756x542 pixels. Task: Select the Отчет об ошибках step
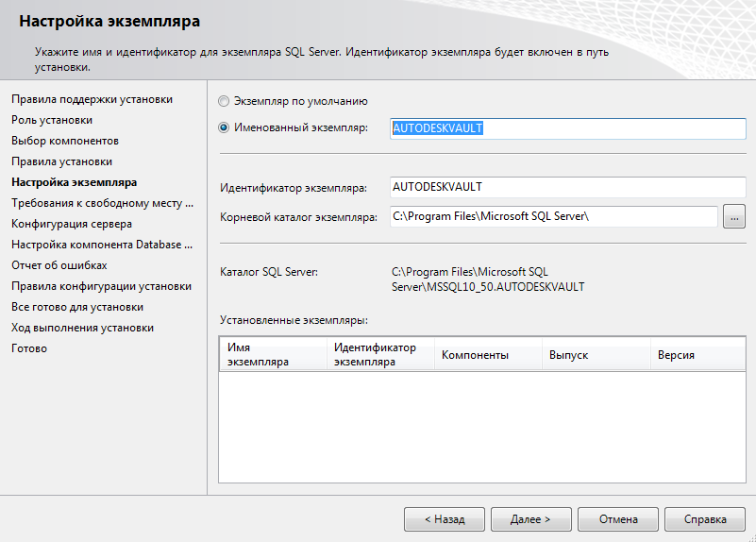click(x=59, y=265)
